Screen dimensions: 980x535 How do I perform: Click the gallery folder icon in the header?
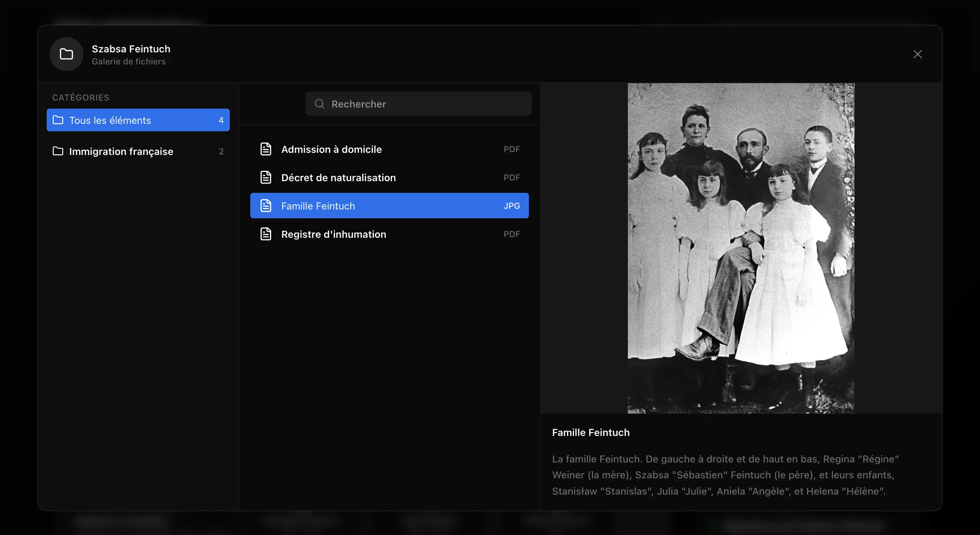point(66,54)
